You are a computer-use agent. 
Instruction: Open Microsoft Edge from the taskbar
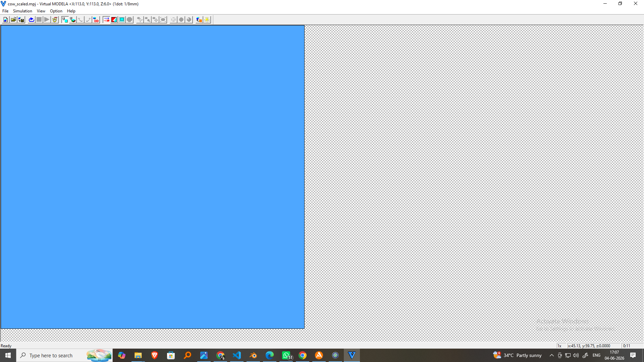pyautogui.click(x=269, y=355)
